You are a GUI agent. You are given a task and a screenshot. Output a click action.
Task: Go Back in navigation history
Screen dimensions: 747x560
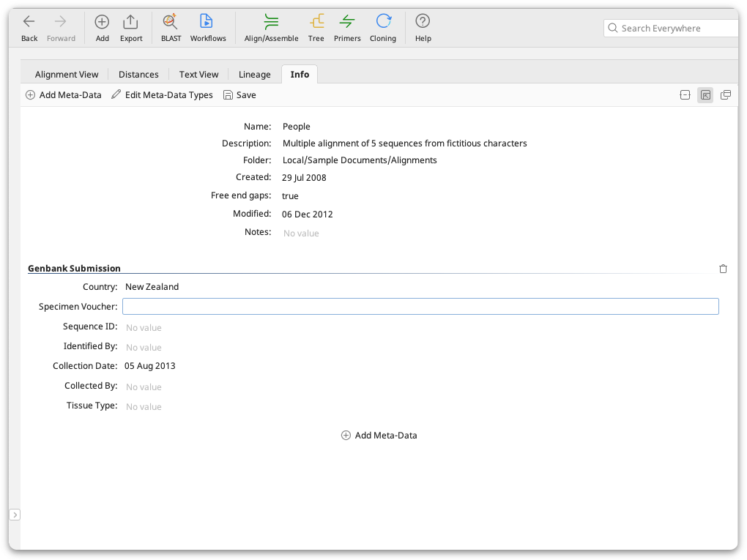point(29,28)
